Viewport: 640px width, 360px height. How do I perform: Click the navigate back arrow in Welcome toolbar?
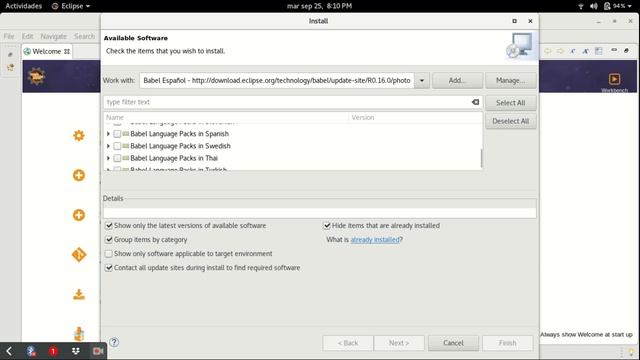[x=547, y=51]
